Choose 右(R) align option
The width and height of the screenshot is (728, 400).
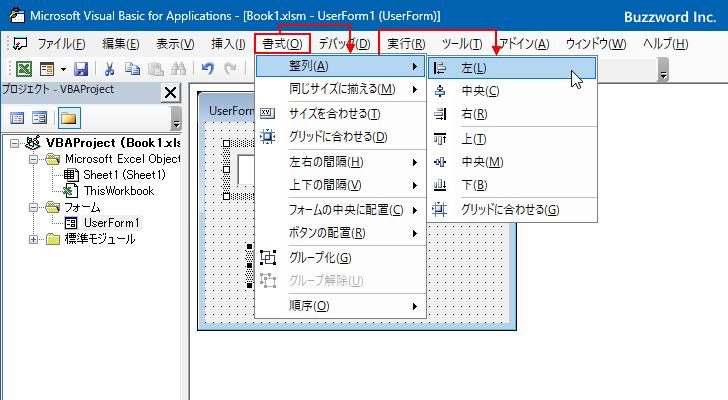coord(512,114)
